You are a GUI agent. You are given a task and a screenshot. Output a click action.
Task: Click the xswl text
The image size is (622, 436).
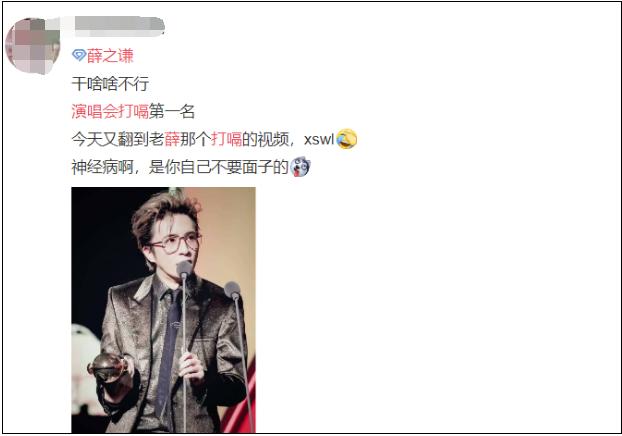tap(319, 140)
